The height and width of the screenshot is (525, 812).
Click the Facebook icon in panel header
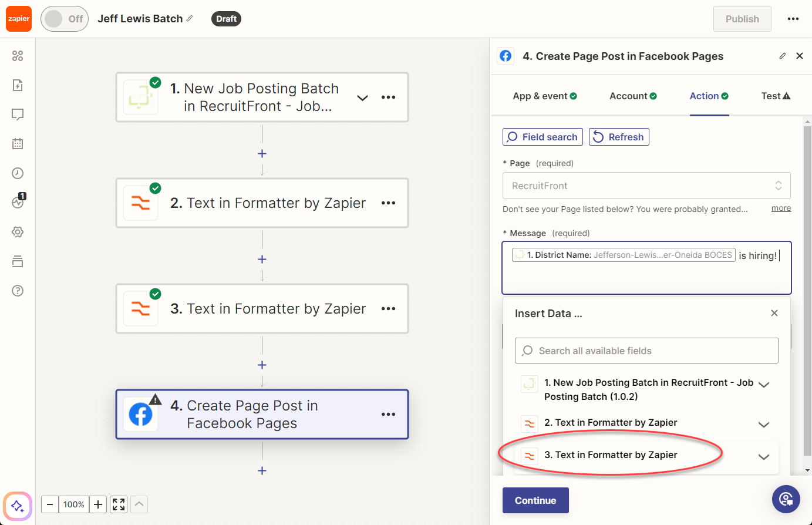(x=506, y=56)
